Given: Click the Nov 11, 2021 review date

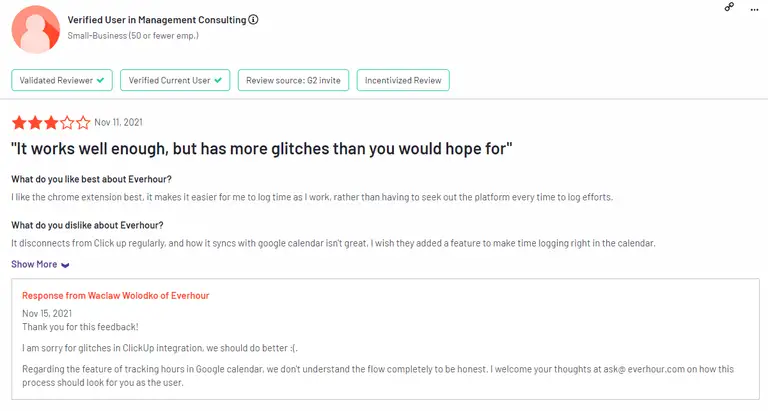Looking at the screenshot, I should click(x=118, y=122).
